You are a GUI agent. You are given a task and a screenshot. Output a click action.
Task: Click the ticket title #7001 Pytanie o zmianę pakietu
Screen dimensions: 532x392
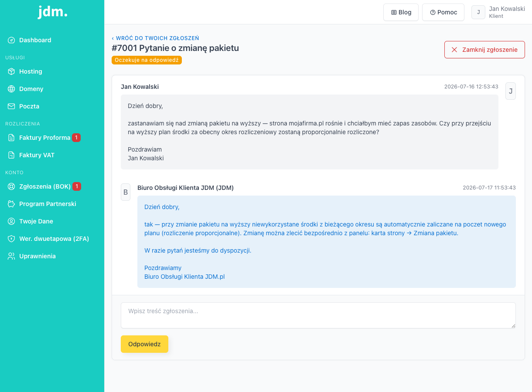tap(175, 48)
